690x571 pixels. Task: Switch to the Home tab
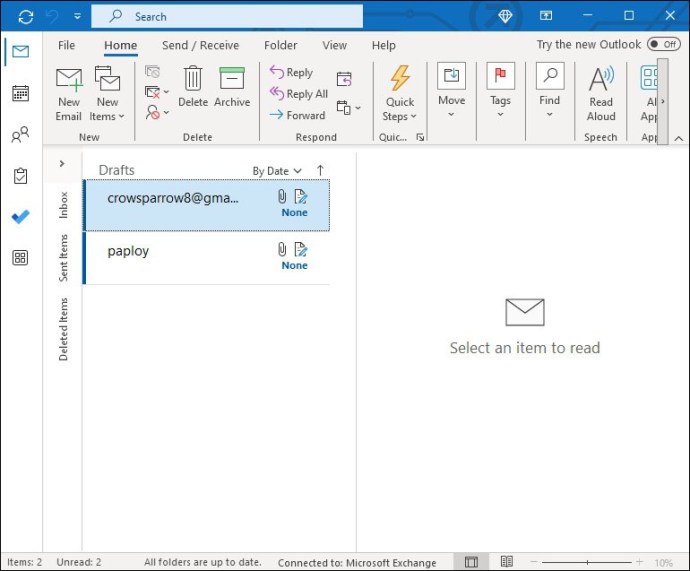coord(121,45)
